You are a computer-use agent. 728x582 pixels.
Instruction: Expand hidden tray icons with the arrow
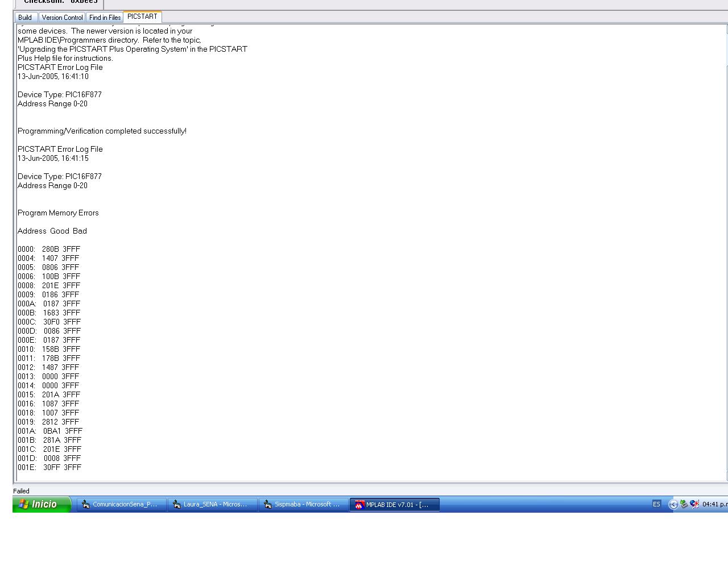coord(673,504)
